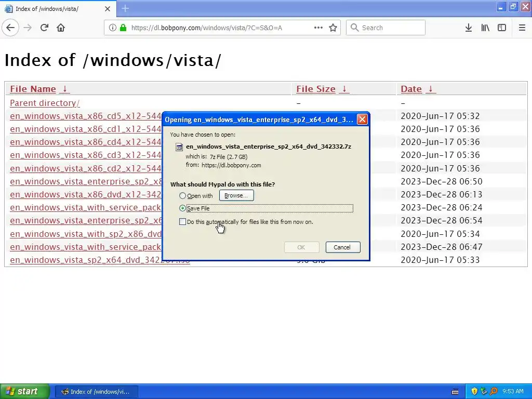Reload the page with the refresh icon
This screenshot has height=399, width=532.
tap(44, 28)
